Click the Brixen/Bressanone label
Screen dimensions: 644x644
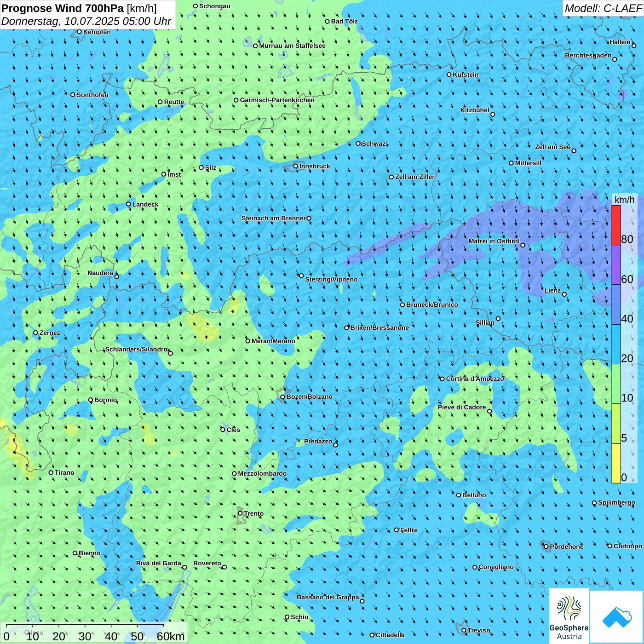[379, 328]
